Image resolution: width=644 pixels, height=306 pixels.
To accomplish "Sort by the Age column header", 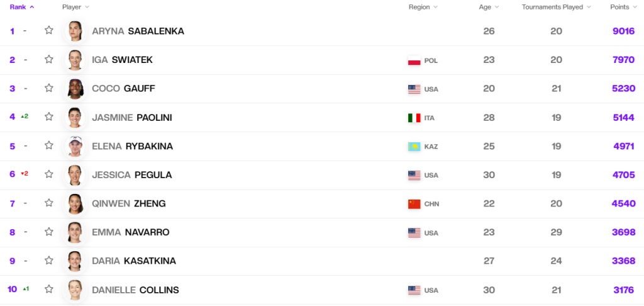I will [489, 7].
